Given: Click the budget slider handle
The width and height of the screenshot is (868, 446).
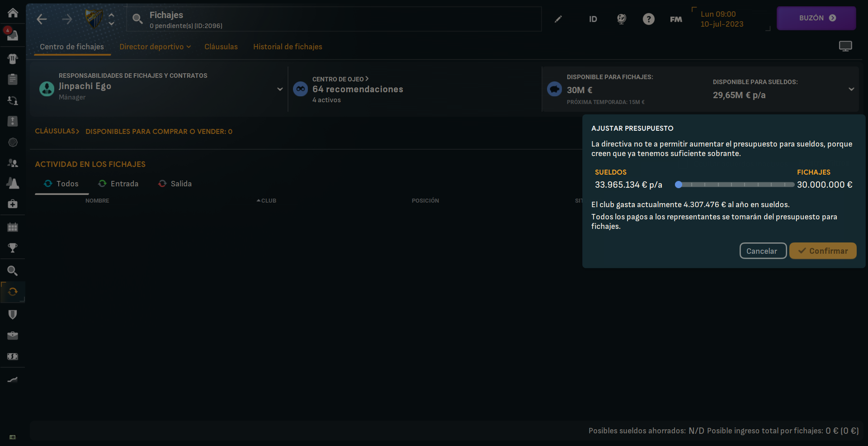Looking at the screenshot, I should [678, 185].
